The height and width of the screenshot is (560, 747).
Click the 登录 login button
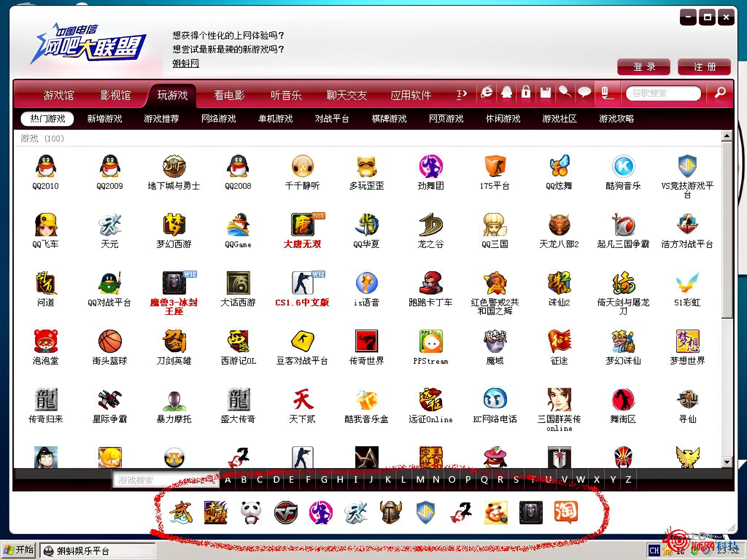point(644,67)
